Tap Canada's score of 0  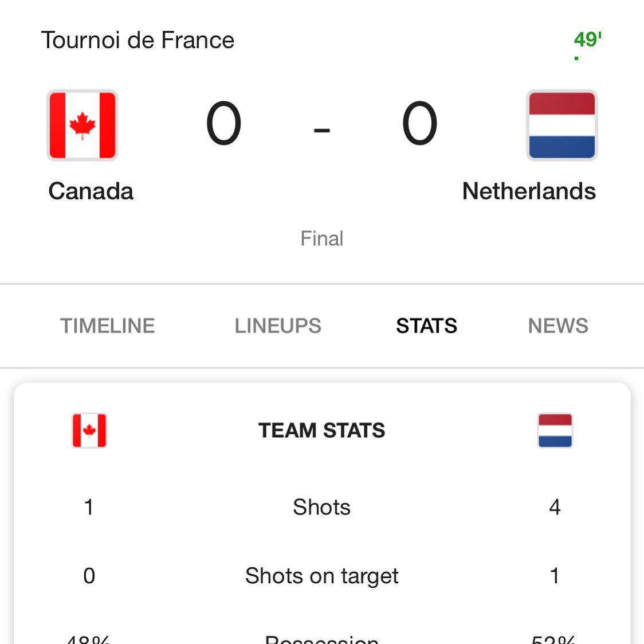pyautogui.click(x=223, y=123)
